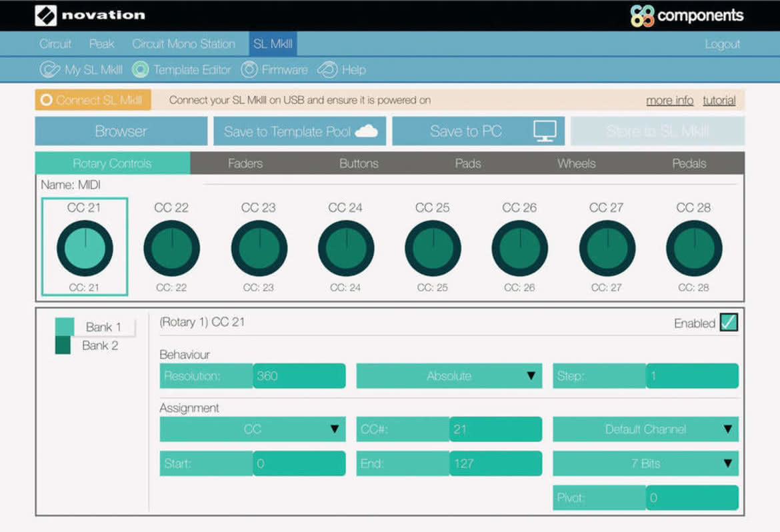Viewport: 780px width, 532px height.
Task: Click the My SL MkIII icon
Action: click(x=50, y=70)
